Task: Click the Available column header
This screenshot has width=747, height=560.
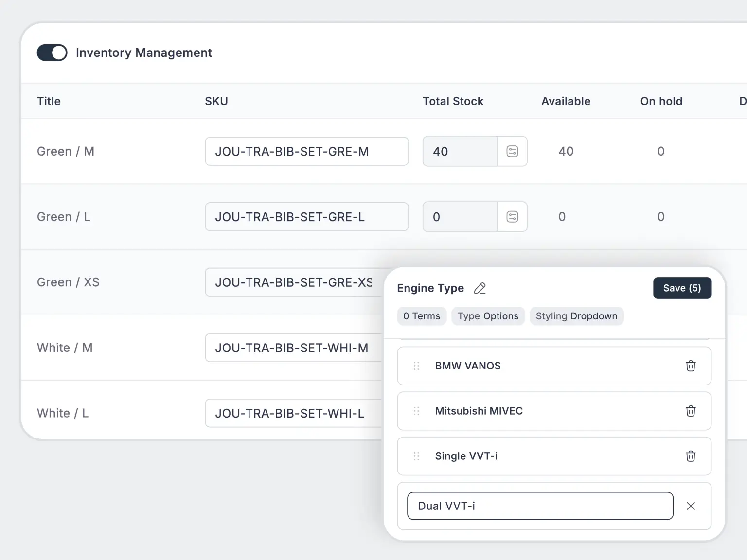Action: click(x=566, y=101)
